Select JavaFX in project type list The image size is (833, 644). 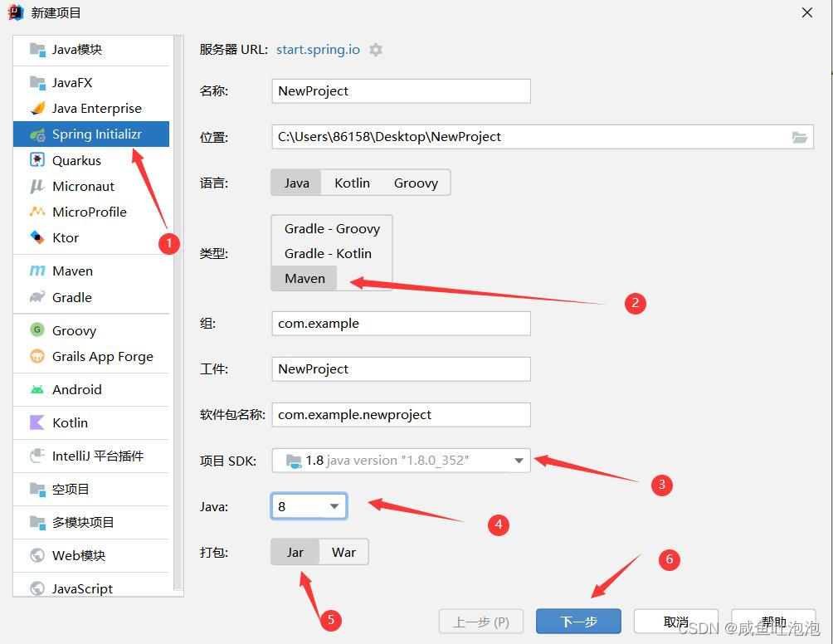(x=91, y=82)
